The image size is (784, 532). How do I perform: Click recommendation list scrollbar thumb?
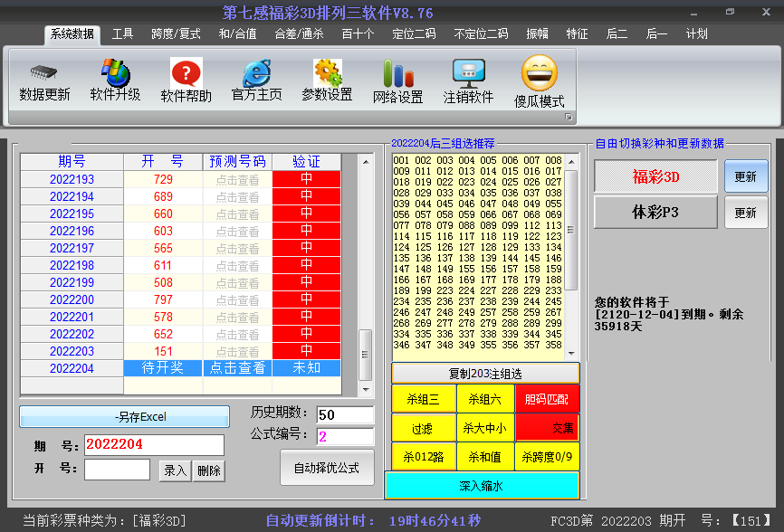coord(571,230)
